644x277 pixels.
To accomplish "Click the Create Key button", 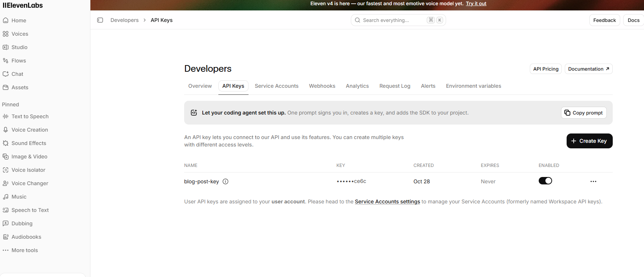I will [x=589, y=141].
